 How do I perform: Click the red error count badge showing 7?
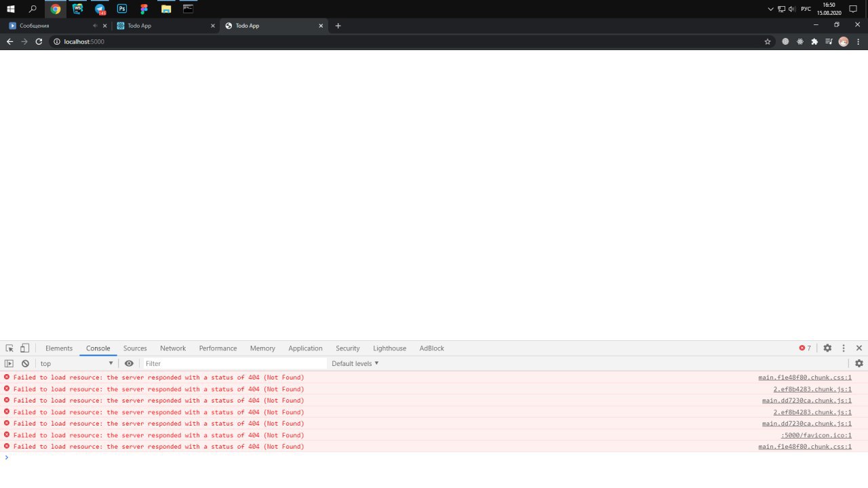805,348
